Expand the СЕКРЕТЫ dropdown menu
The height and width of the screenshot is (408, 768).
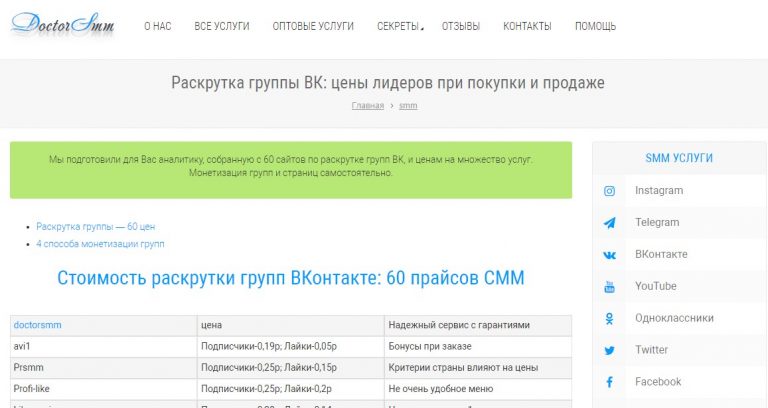(x=400, y=26)
